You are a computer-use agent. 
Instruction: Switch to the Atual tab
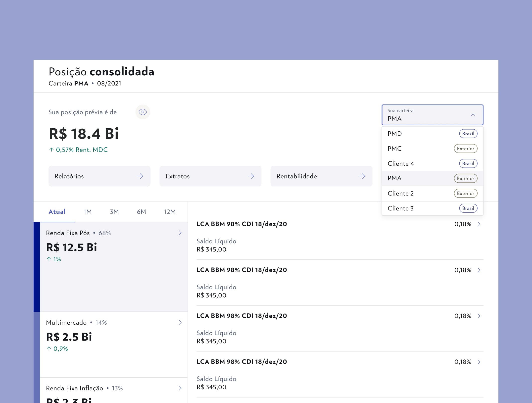pos(57,212)
